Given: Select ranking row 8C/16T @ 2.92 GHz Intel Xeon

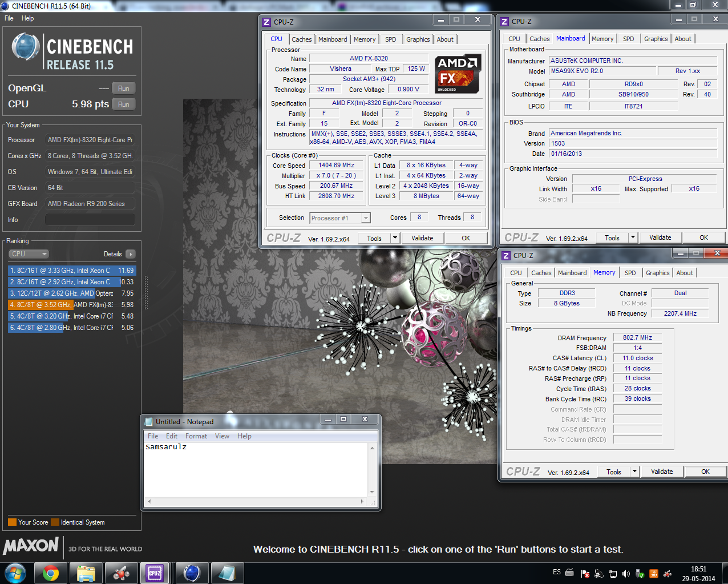Looking at the screenshot, I should coord(72,282).
